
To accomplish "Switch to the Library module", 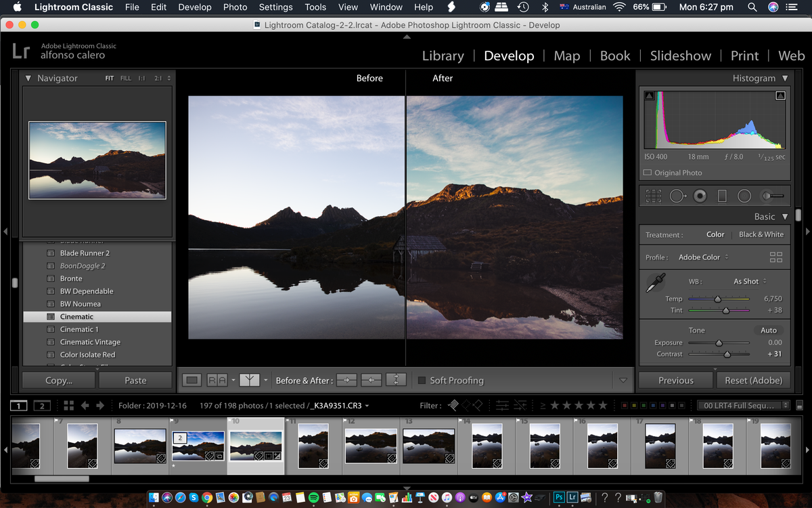I will tap(443, 56).
